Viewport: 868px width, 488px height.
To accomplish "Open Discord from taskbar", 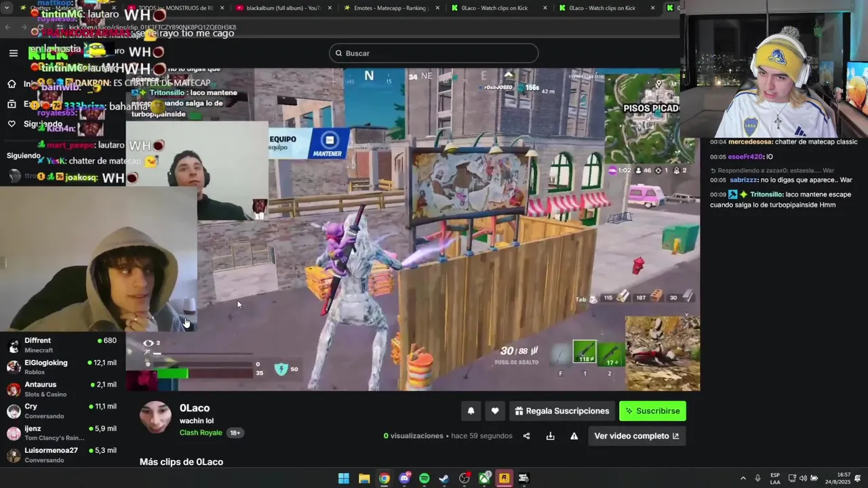I will pyautogui.click(x=405, y=479).
